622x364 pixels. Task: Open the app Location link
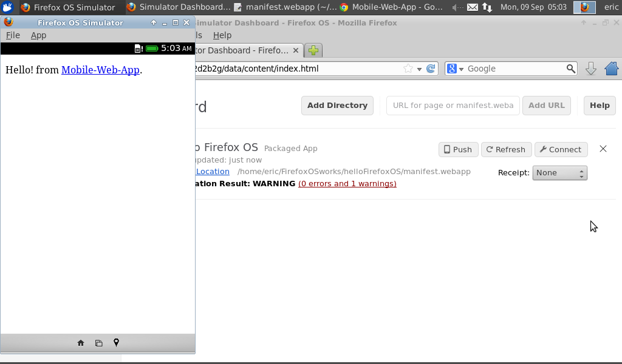[x=213, y=172]
